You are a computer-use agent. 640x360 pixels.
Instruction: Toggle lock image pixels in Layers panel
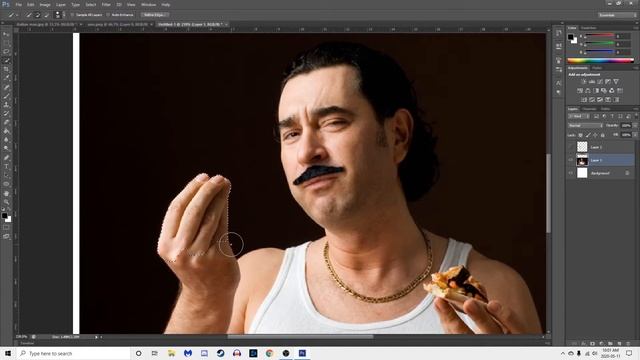tap(588, 135)
